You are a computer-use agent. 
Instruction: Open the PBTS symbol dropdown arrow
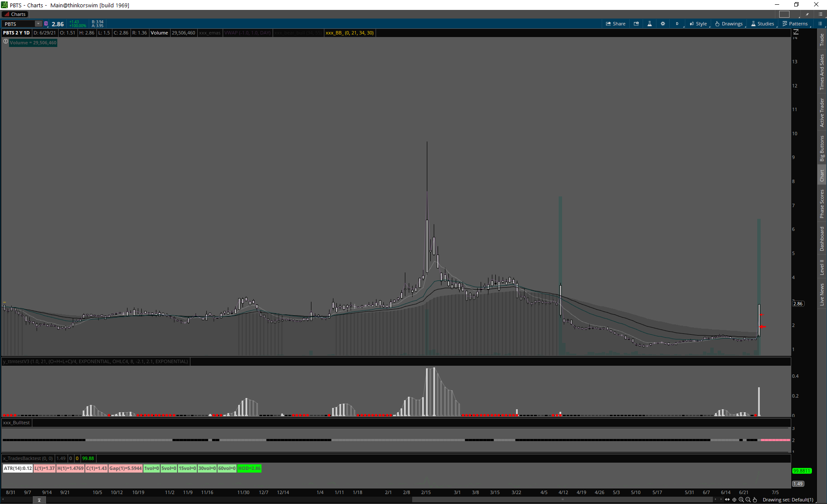tap(38, 24)
